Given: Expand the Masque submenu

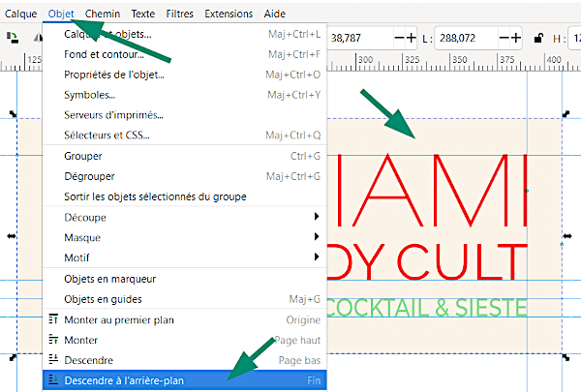Looking at the screenshot, I should [x=185, y=237].
